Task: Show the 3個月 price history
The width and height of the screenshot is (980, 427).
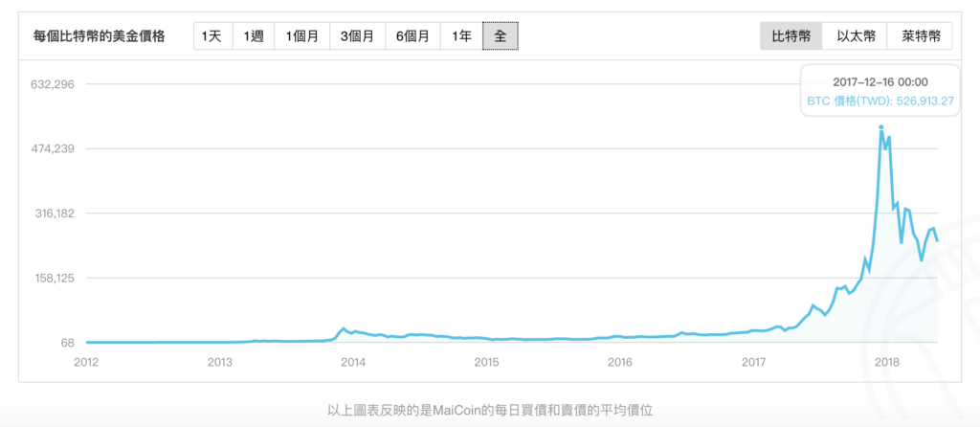Action: click(x=358, y=36)
